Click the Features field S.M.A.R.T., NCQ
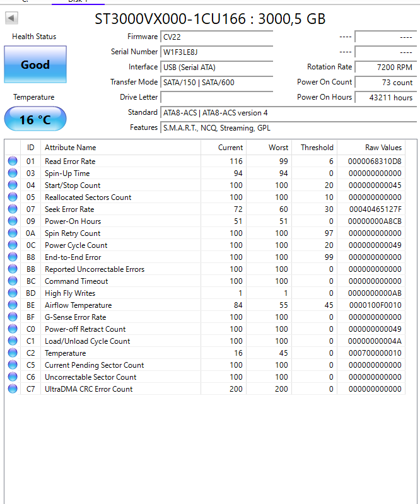 pos(289,128)
